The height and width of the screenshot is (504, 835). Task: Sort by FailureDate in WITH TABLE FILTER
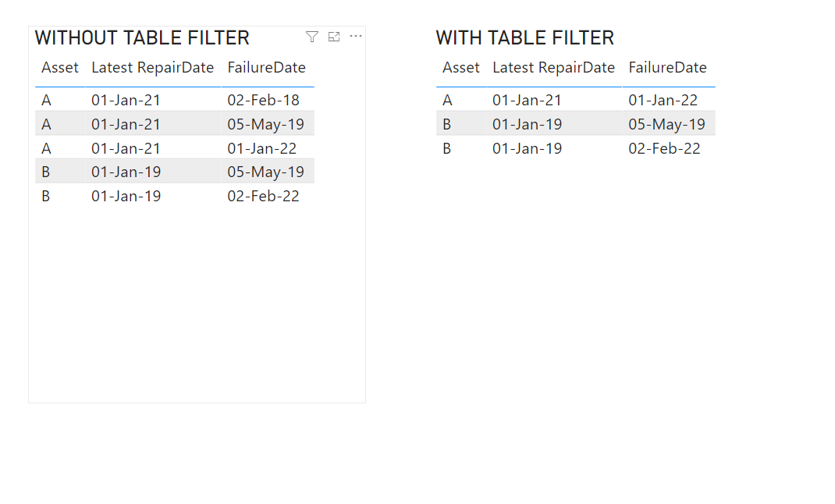(667, 68)
